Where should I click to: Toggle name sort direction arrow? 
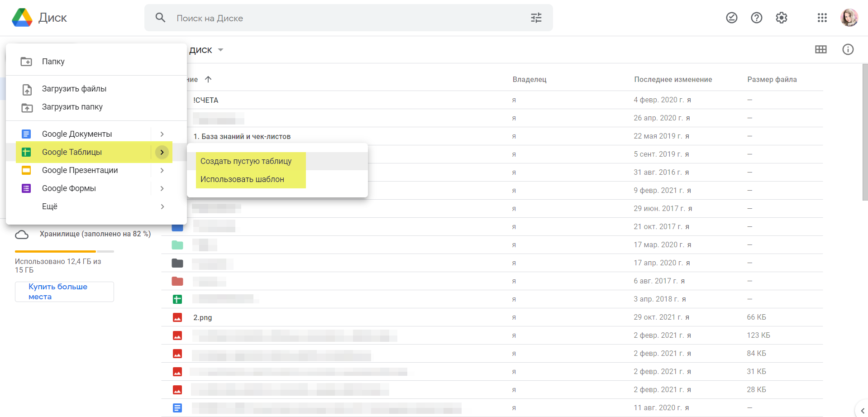pyautogui.click(x=208, y=79)
